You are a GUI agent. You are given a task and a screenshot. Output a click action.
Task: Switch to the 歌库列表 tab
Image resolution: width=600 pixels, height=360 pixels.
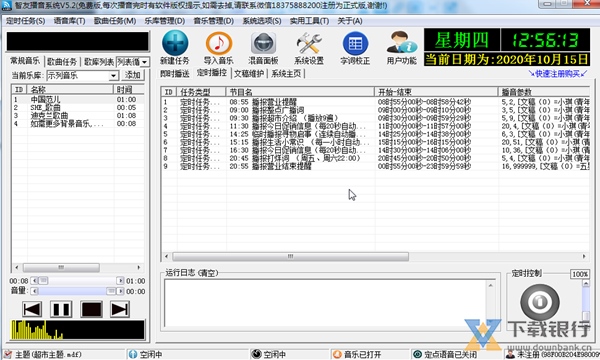[99, 62]
